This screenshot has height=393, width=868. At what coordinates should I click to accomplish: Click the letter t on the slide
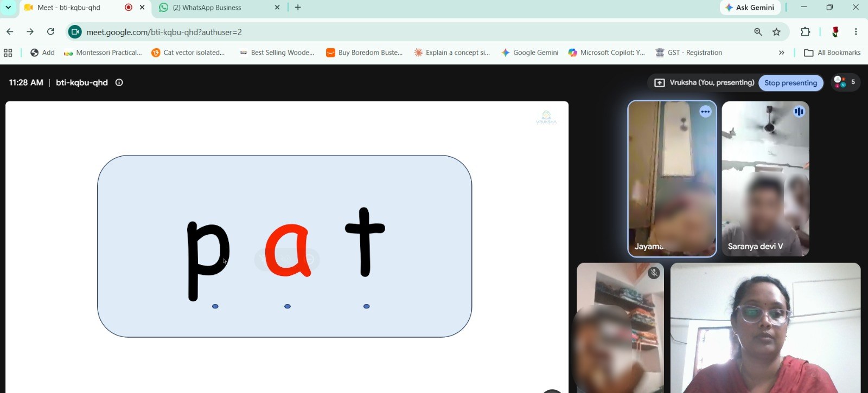365,242
